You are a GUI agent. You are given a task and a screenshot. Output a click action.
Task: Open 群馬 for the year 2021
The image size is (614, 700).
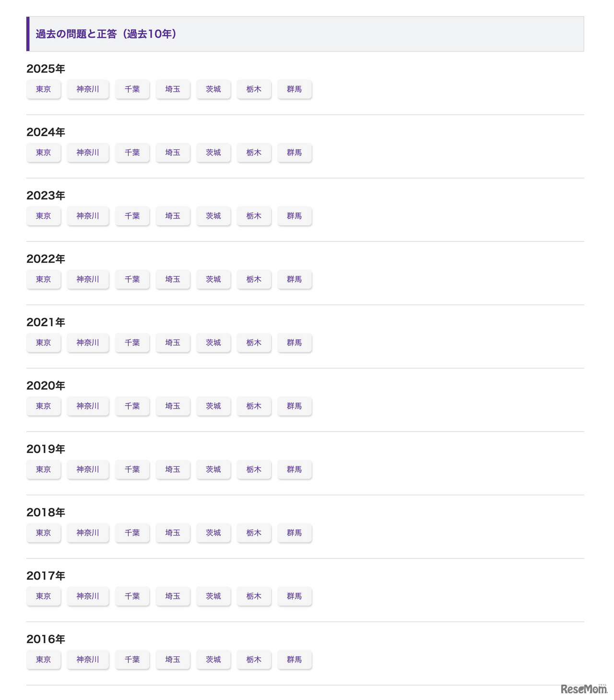pyautogui.click(x=295, y=343)
